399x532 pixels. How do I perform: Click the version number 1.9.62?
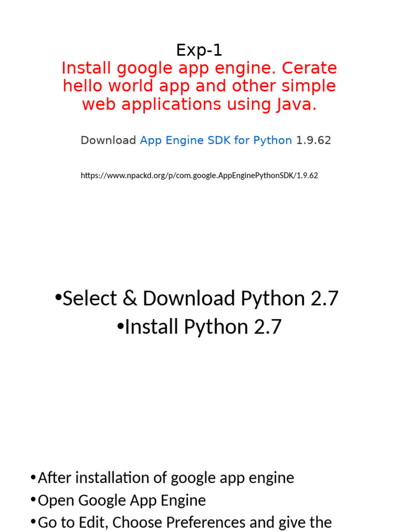click(x=313, y=140)
